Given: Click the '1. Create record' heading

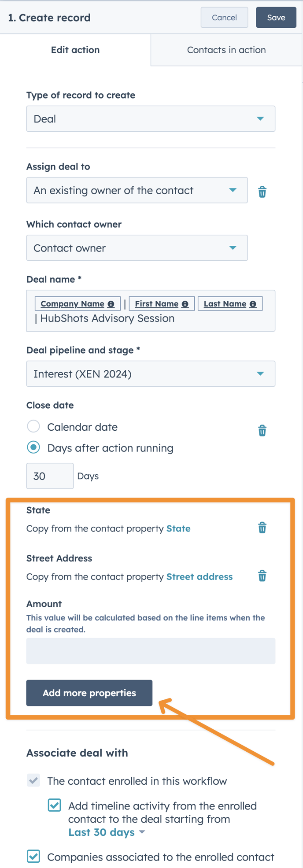Looking at the screenshot, I should coord(49,18).
